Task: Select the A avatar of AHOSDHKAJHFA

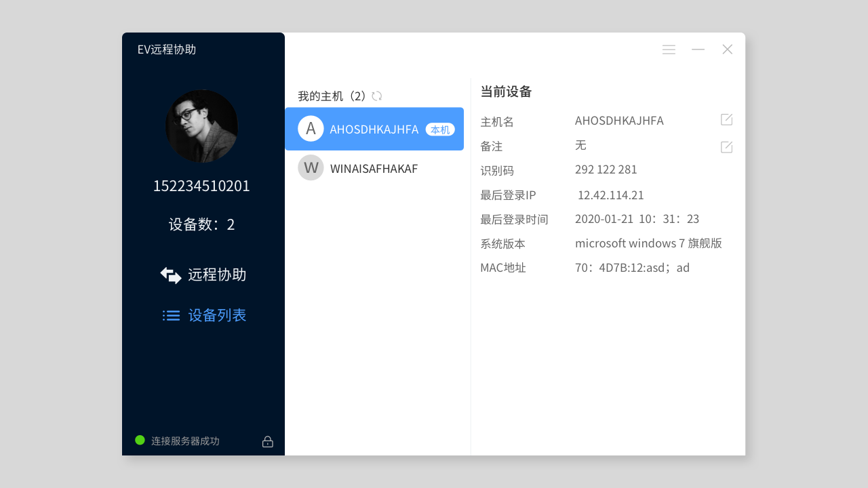Action: click(x=311, y=129)
